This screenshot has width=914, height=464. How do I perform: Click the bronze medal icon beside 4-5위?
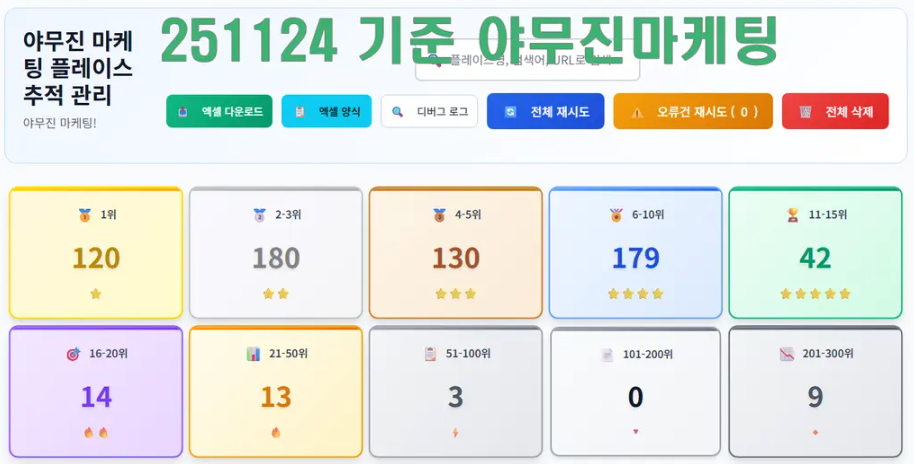point(439,215)
